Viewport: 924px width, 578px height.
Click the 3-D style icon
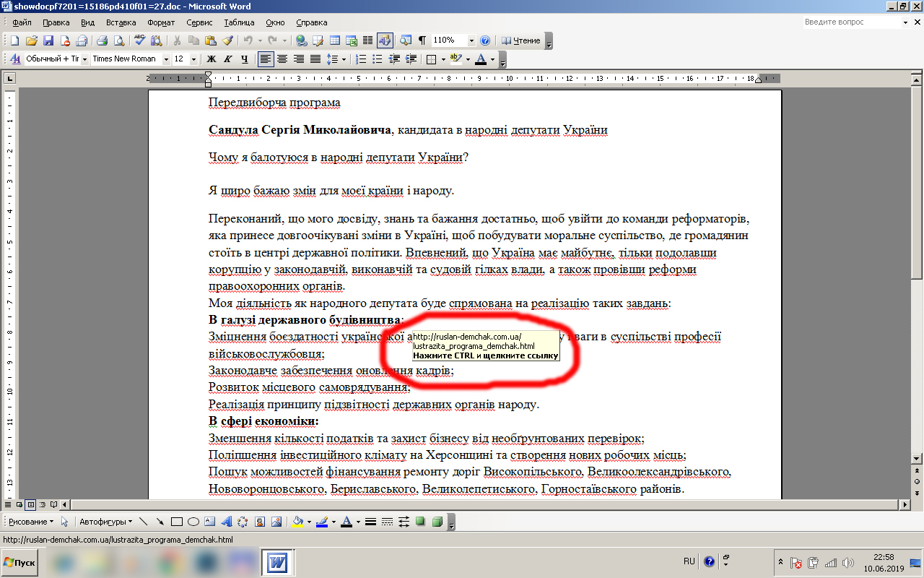click(x=437, y=522)
